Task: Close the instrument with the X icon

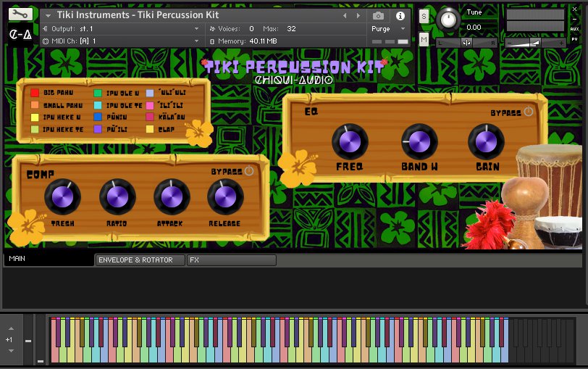Action: pyautogui.click(x=574, y=9)
